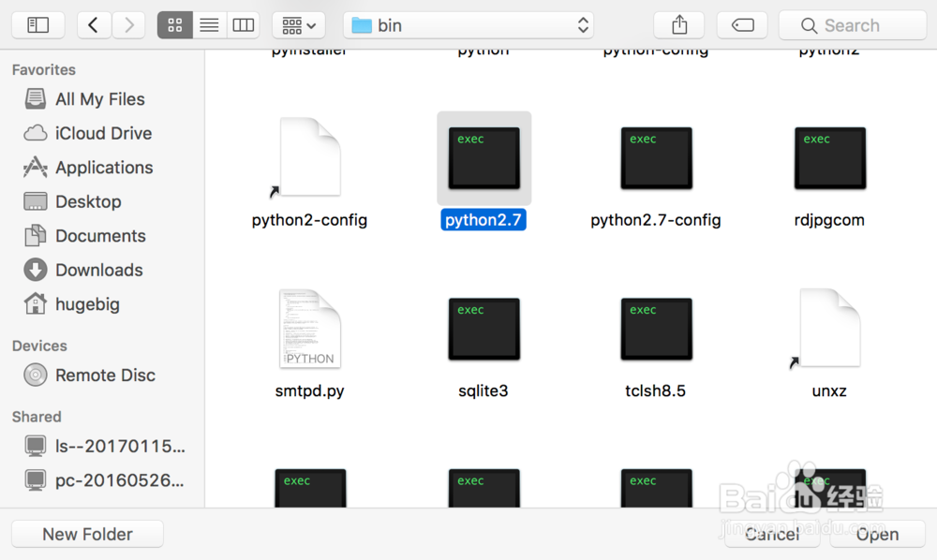
Task: Select the python2.7-config exec icon
Action: pyautogui.click(x=656, y=158)
